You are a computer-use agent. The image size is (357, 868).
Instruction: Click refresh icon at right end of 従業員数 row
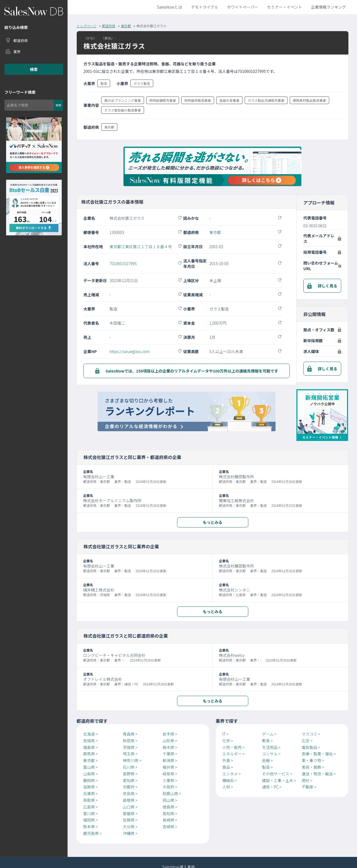[x=279, y=351]
